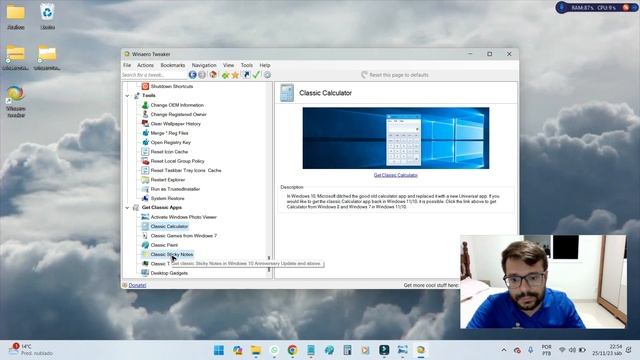
Task: Click the tree panel vertical scrollbar
Action: click(269, 180)
